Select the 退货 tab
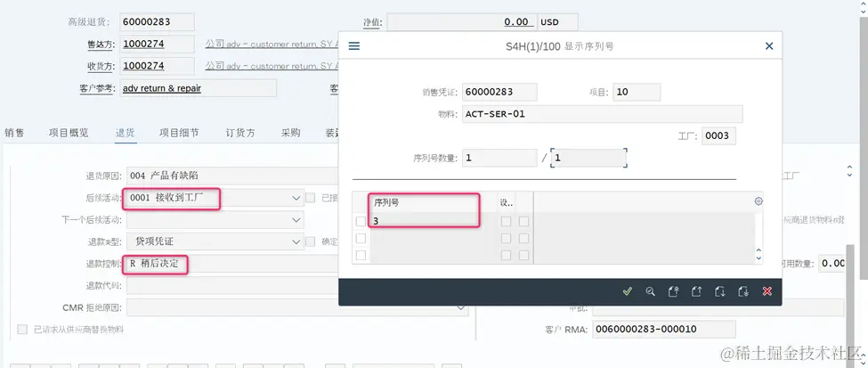 126,133
